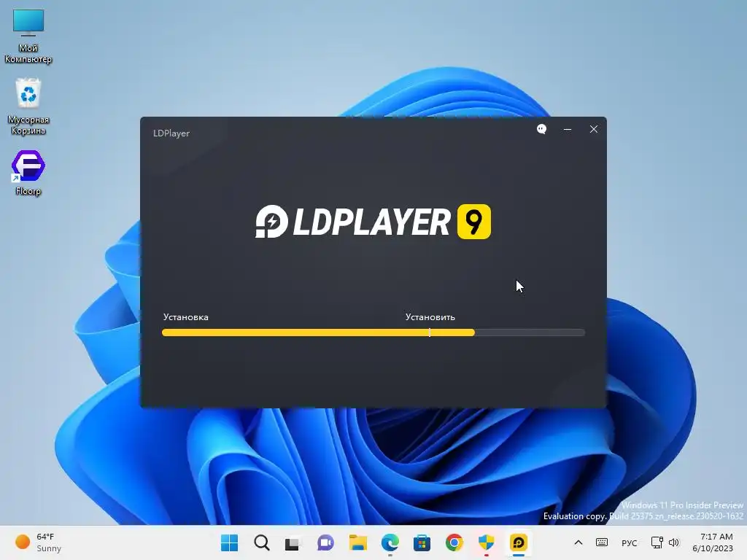Select the Floorp browser shortcut
747x560 pixels.
[28, 173]
